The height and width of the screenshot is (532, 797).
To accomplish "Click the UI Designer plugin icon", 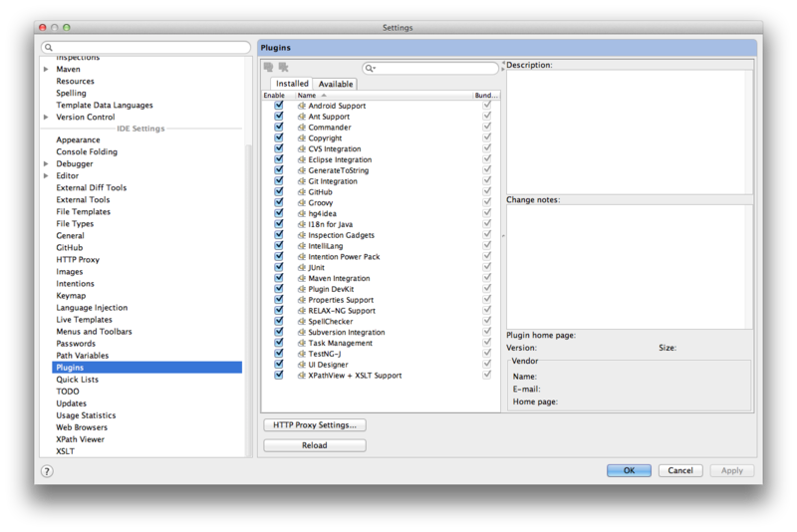I will 302,365.
